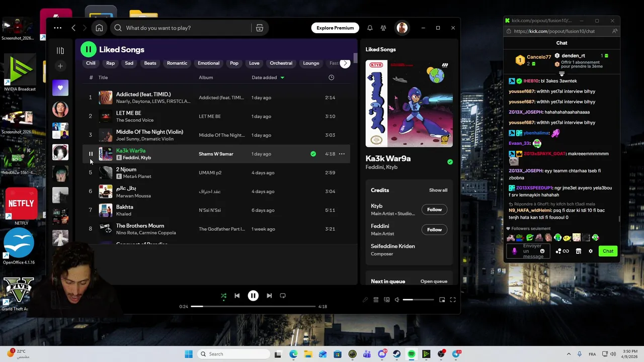Open Spotify notifications bell
Viewport: 644px width, 362px height.
[370, 28]
